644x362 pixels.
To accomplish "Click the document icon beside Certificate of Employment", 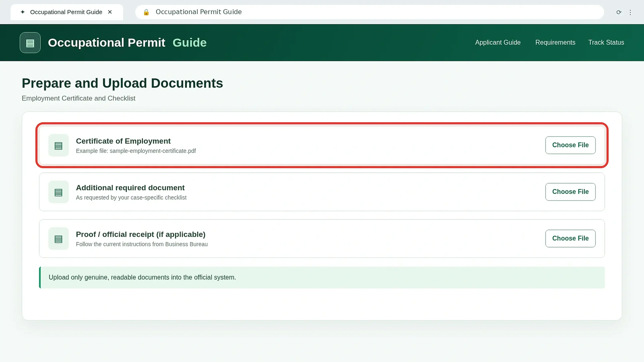I will pyautogui.click(x=58, y=145).
